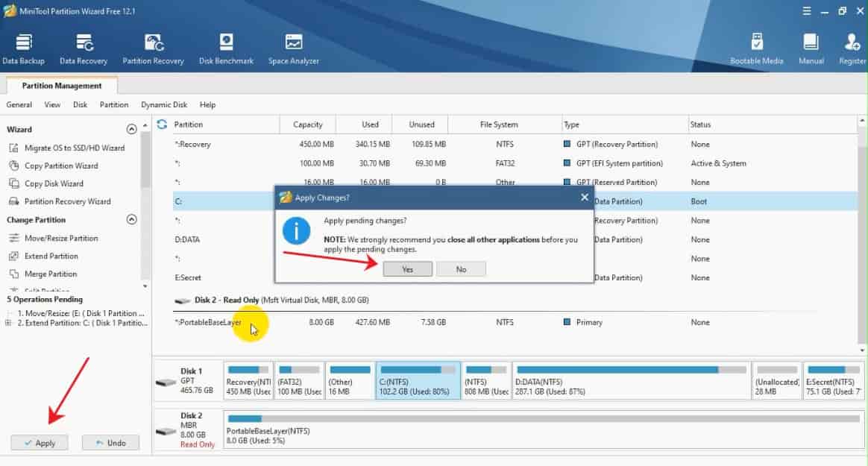Image resolution: width=868 pixels, height=466 pixels.
Task: Select the C: partition row
Action: click(515, 201)
